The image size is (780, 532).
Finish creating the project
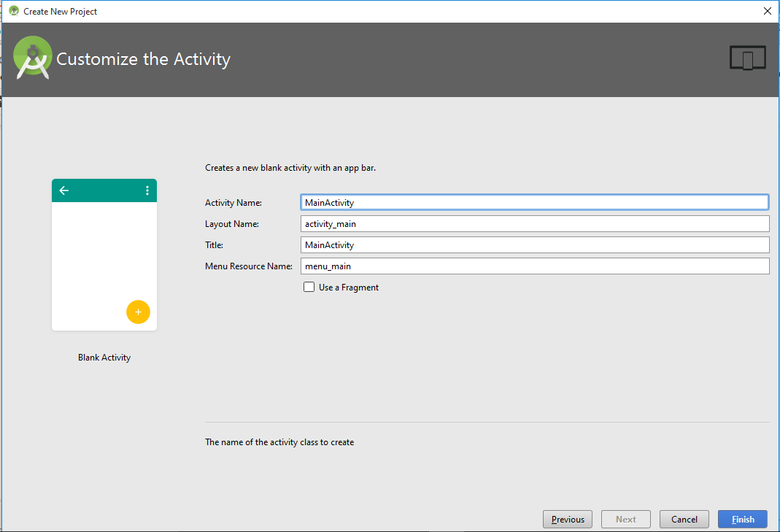point(743,519)
